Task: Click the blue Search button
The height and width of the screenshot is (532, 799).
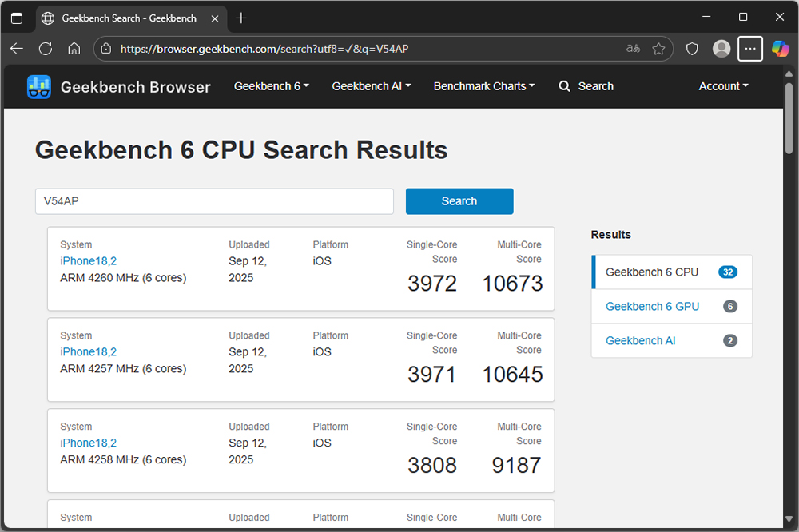Action: [x=459, y=201]
